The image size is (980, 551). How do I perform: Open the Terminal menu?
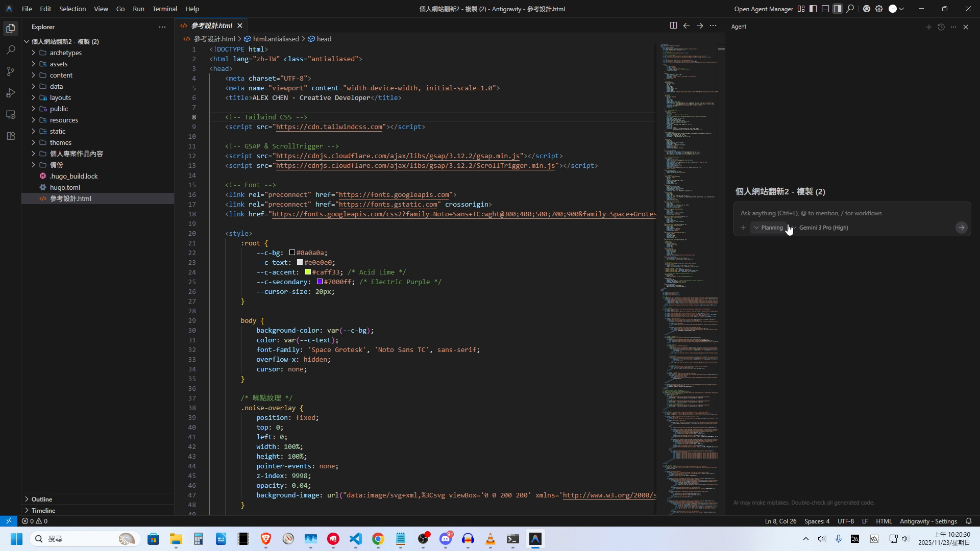[164, 9]
